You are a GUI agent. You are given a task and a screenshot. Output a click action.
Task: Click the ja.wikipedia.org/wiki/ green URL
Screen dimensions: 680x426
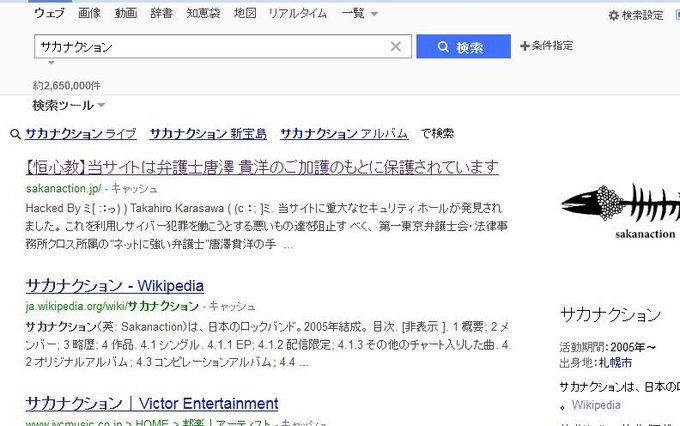point(112,306)
